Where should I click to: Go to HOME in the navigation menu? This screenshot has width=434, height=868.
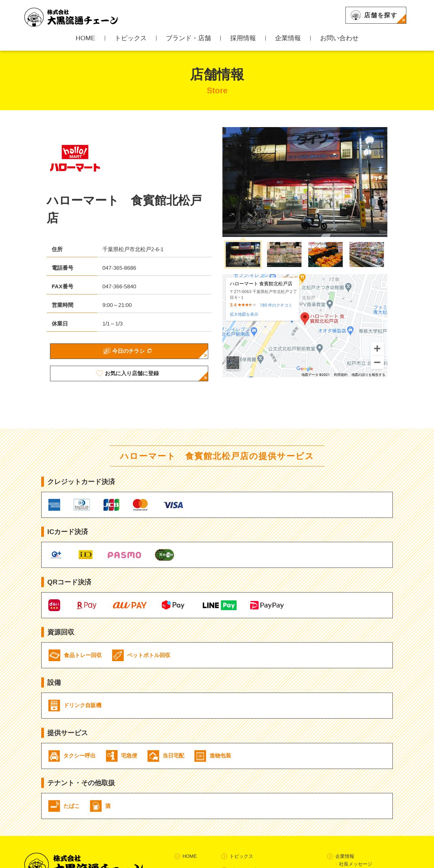(x=85, y=38)
